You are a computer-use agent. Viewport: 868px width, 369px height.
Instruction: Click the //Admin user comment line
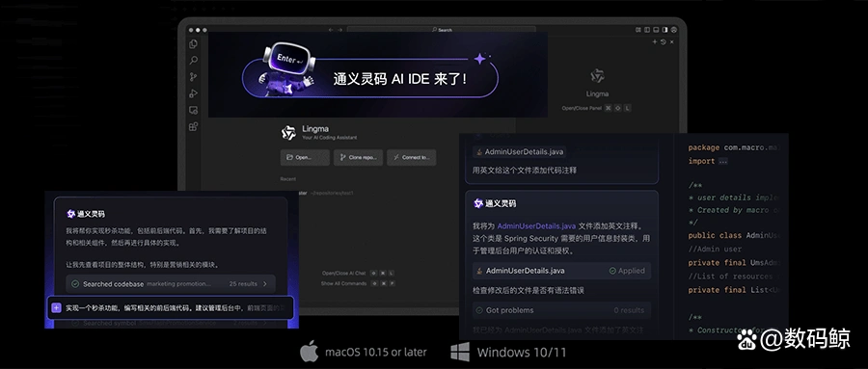(716, 249)
